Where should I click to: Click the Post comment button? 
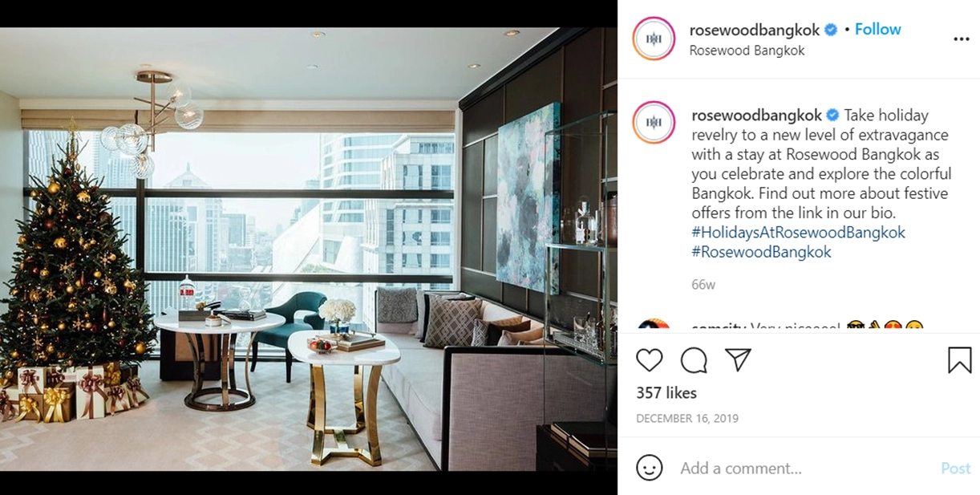tap(955, 469)
